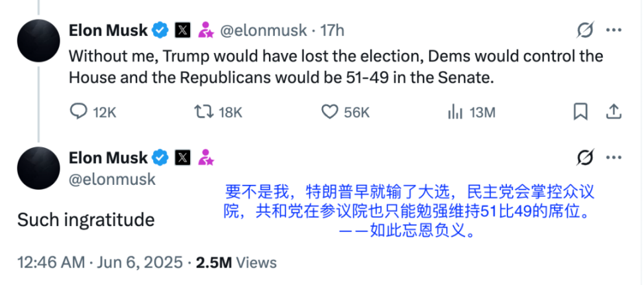Click the X affiliation badge on second tweet
This screenshot has width=644, height=285.
point(182,157)
